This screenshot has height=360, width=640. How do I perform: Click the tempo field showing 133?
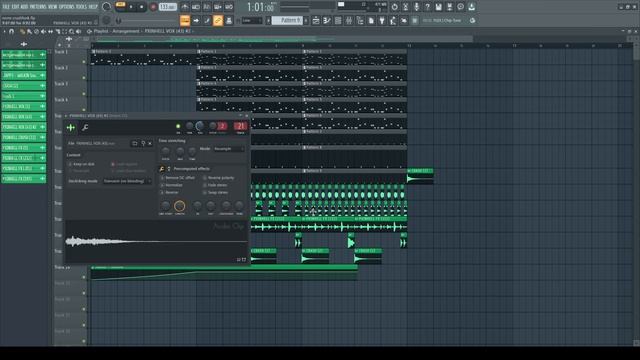[167, 7]
